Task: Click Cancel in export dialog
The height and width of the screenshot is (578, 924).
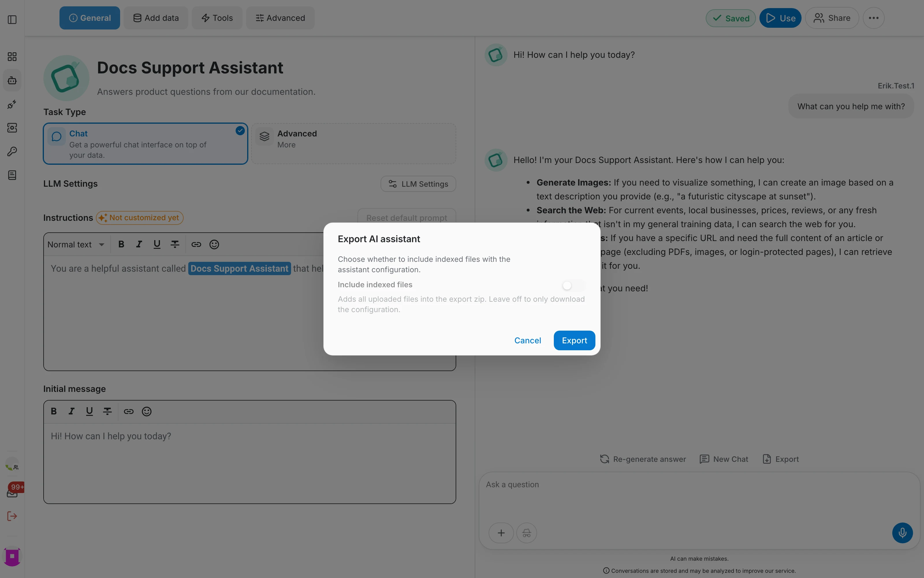Action: 528,340
